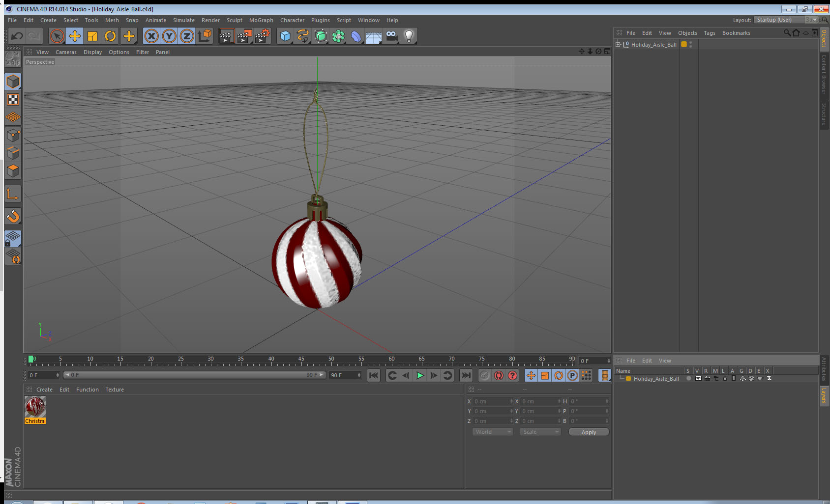
Task: Undo the last action in the top toolbar
Action: (17, 36)
